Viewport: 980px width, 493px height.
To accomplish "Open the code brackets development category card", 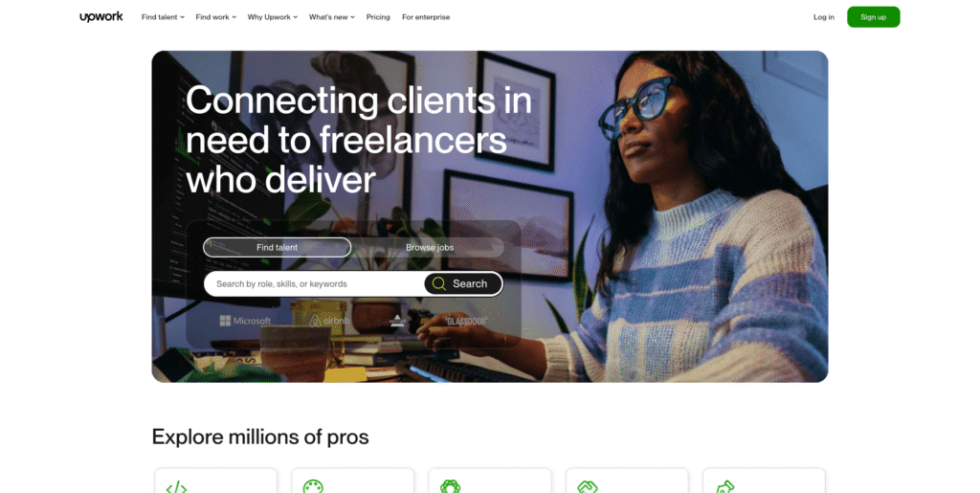I will point(215,481).
